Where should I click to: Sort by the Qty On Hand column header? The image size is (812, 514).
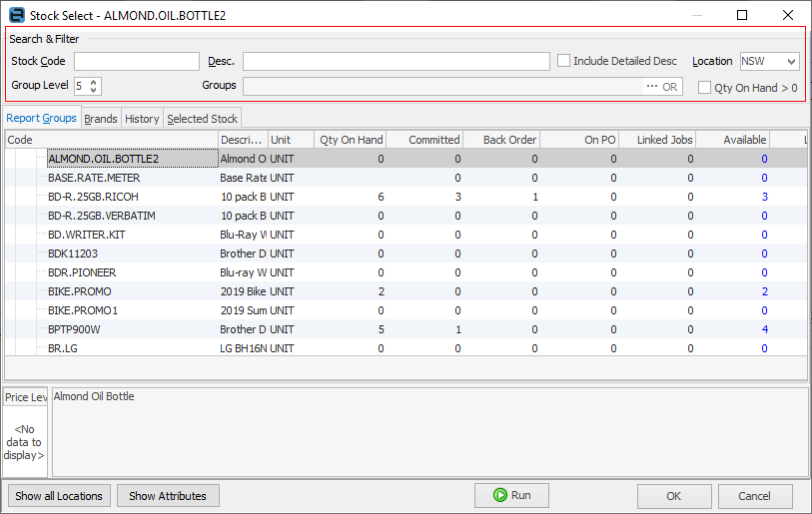pos(351,140)
